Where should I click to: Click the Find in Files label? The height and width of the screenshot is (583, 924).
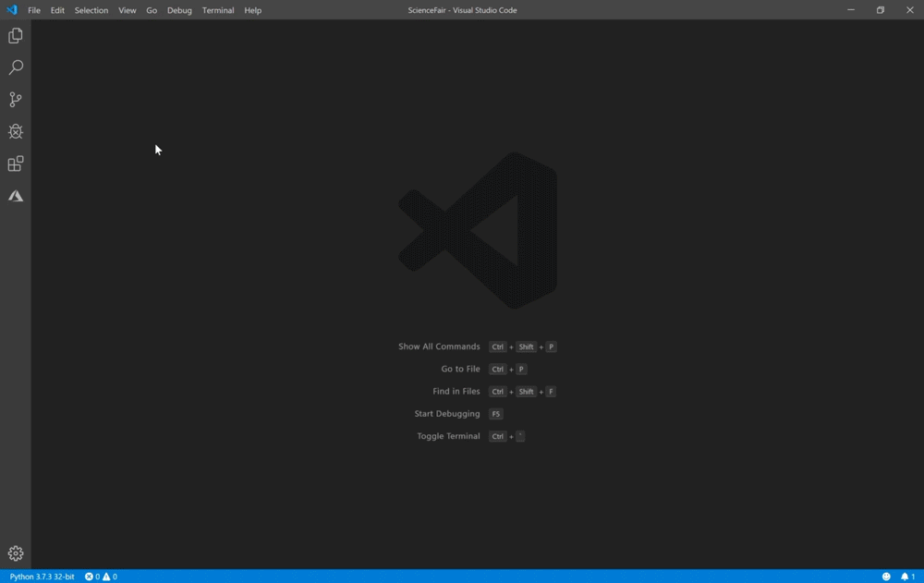coord(456,392)
